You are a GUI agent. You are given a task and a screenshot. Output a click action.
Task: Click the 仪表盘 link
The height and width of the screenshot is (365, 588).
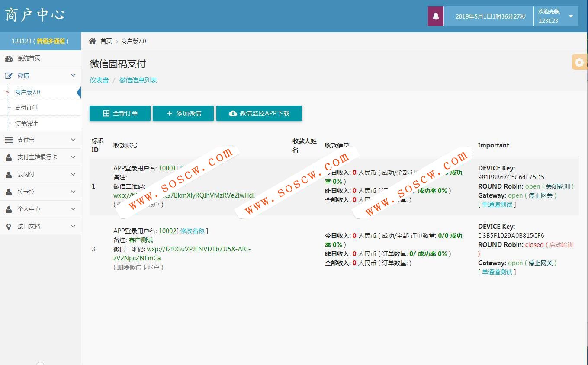(99, 80)
